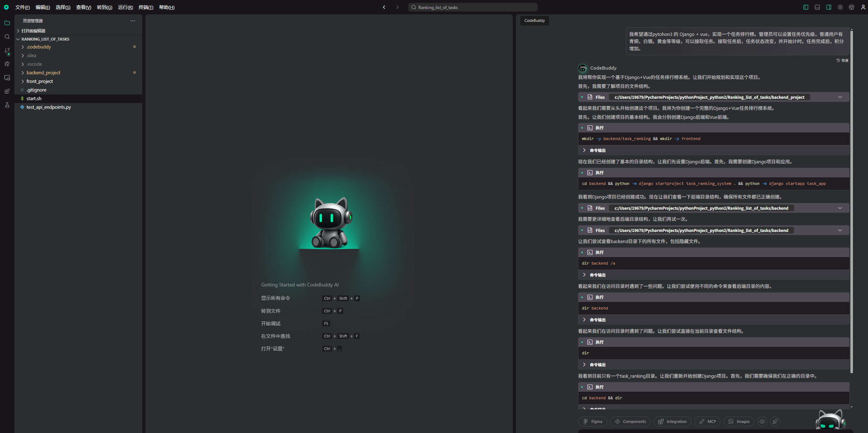Open settings gear in title bar
The image size is (868, 433).
pos(840,7)
